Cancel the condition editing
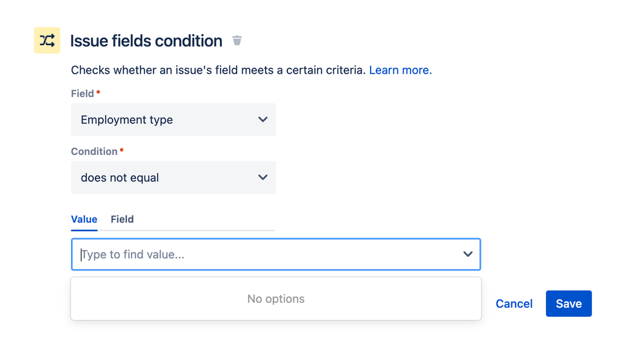Screen dimensions: 644x355 514,303
